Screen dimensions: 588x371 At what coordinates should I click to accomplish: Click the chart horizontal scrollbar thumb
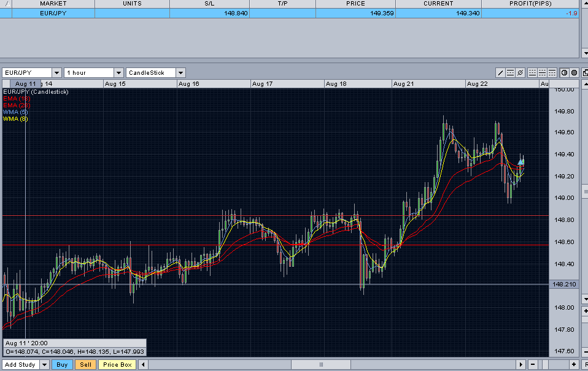321,364
